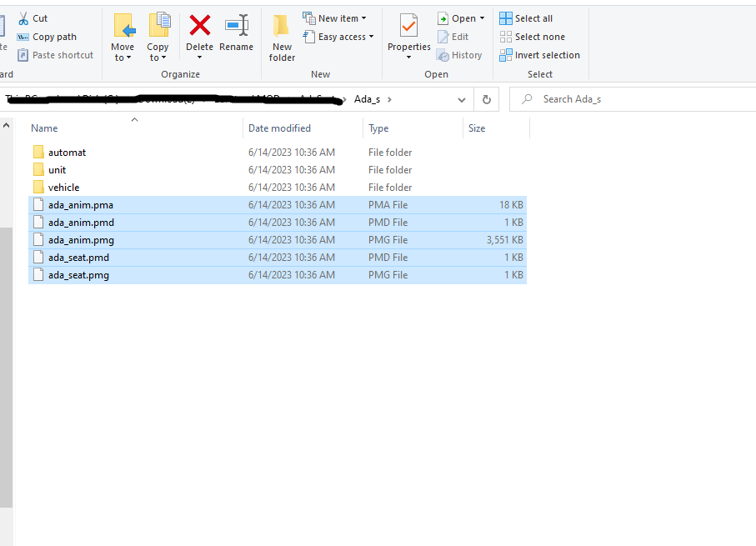756x546 pixels.
Task: Click the Edit button in ribbon
Action: [x=453, y=37]
